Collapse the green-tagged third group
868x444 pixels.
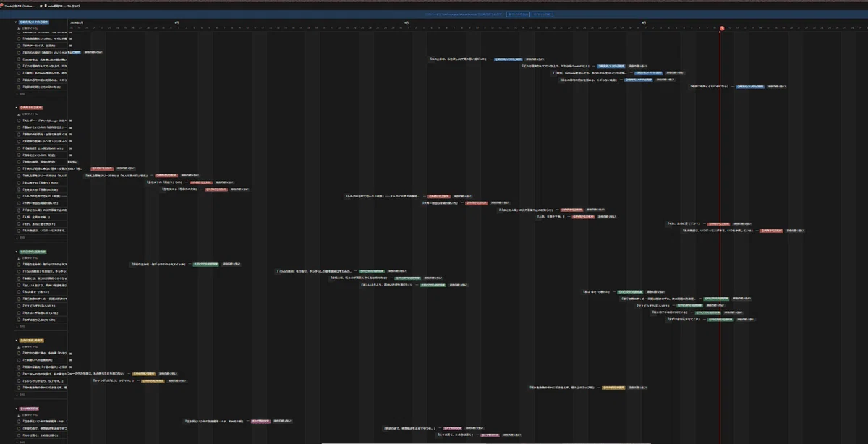17,252
